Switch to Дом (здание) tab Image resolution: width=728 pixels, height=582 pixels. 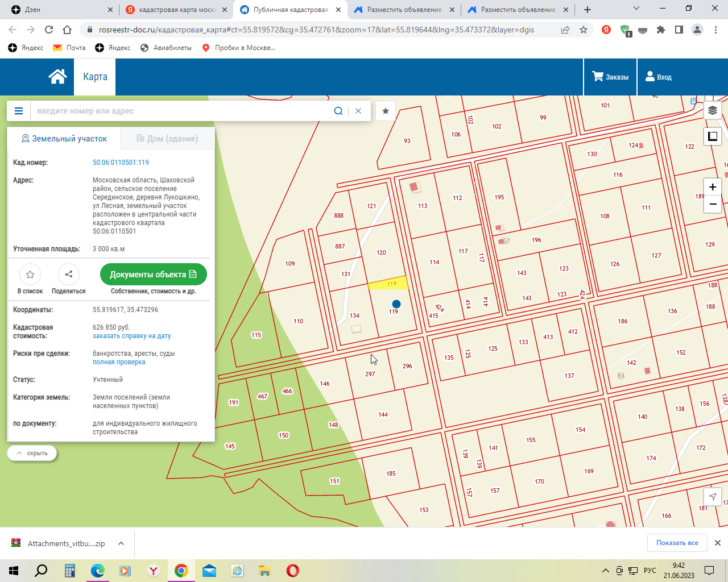tap(167, 139)
